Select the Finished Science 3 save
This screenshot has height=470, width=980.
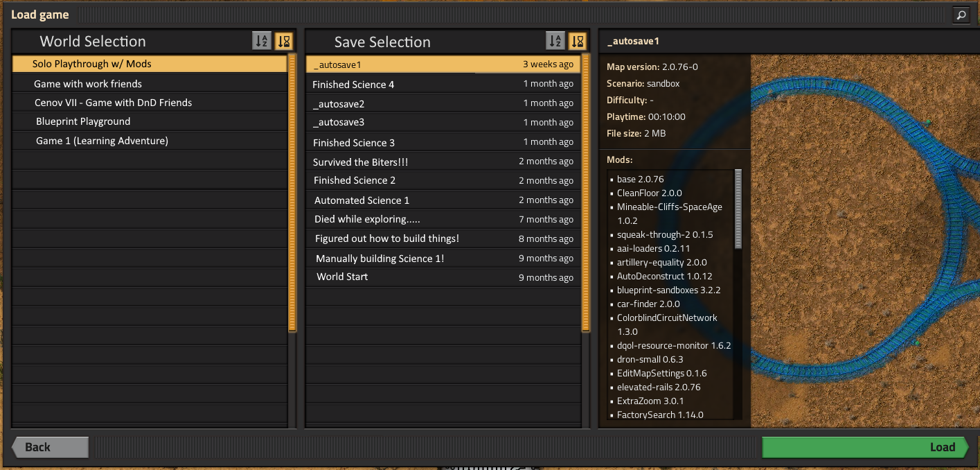point(443,142)
